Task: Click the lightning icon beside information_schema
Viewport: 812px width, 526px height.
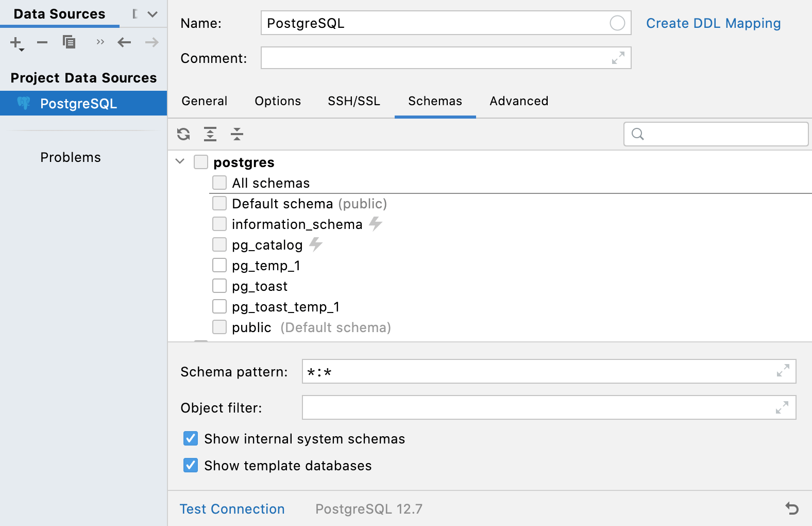Action: (x=376, y=223)
